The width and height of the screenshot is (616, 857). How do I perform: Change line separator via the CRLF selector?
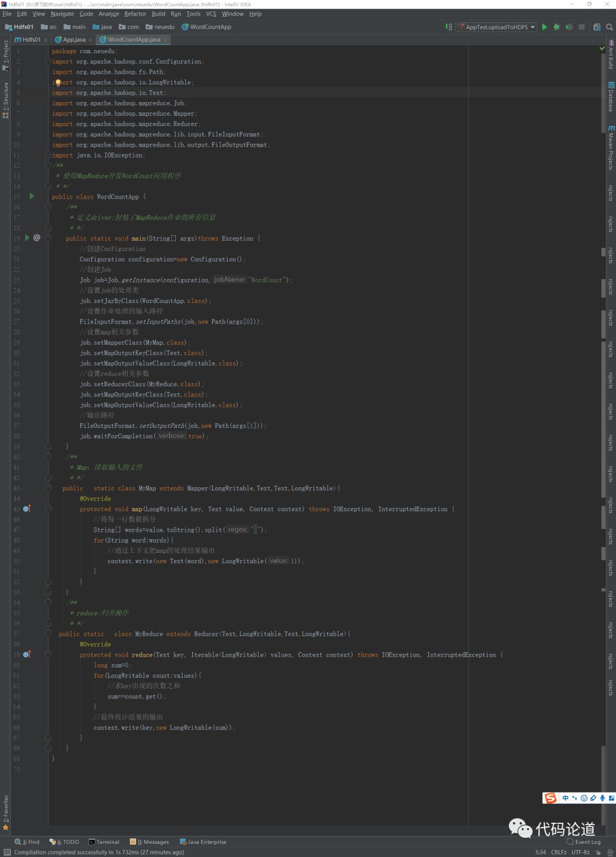click(559, 852)
